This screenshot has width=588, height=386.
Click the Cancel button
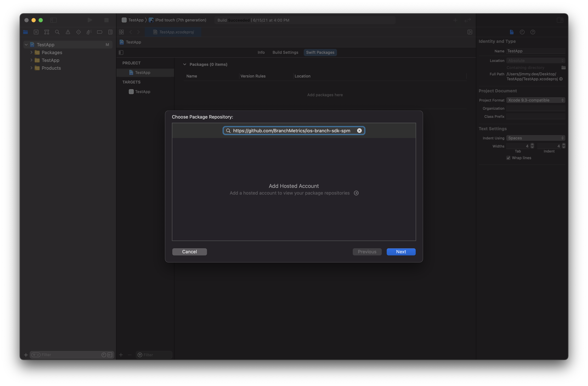click(x=189, y=252)
